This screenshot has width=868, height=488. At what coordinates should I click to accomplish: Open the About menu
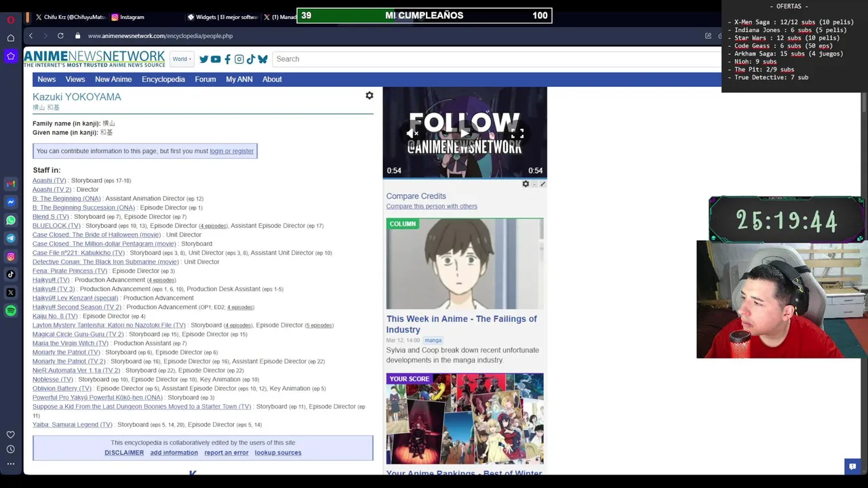click(272, 79)
